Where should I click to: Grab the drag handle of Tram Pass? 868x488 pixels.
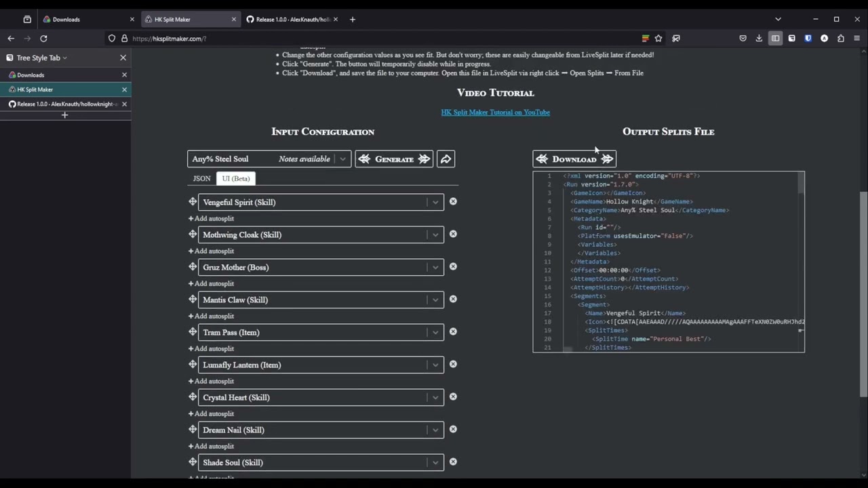(x=193, y=331)
